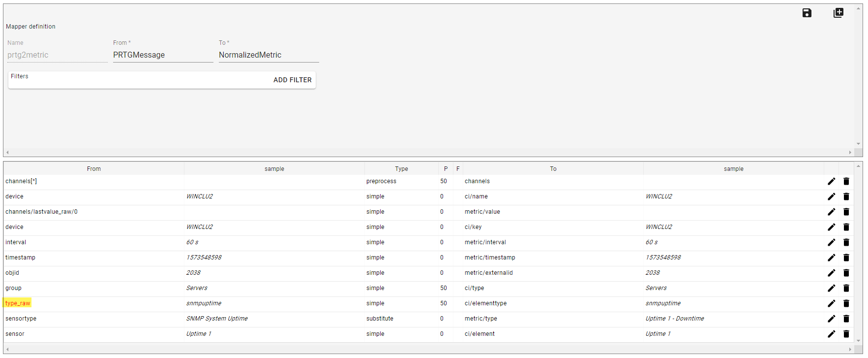Image resolution: width=868 pixels, height=358 pixels.
Task: Edit the channels[*] preprocess row
Action: [x=831, y=181]
